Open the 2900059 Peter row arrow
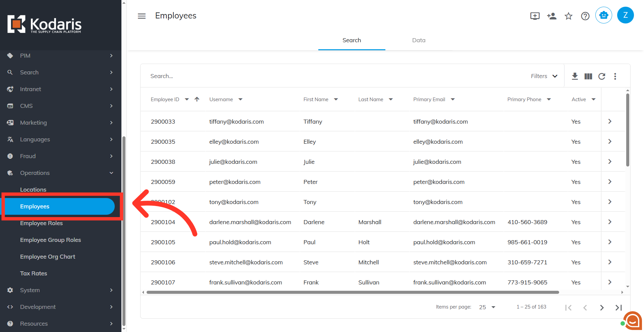The height and width of the screenshot is (332, 644). [x=610, y=182]
